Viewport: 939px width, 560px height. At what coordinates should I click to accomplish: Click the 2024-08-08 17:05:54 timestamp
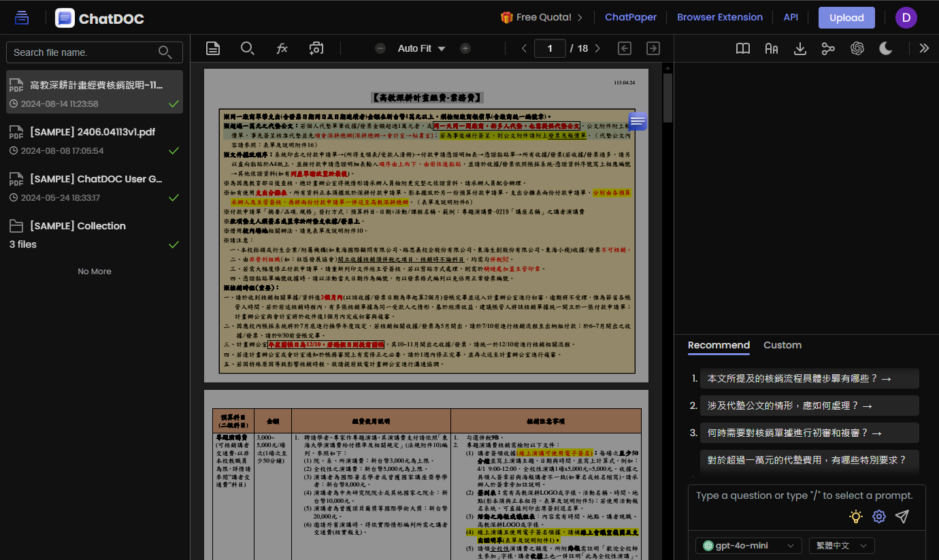[x=62, y=151]
